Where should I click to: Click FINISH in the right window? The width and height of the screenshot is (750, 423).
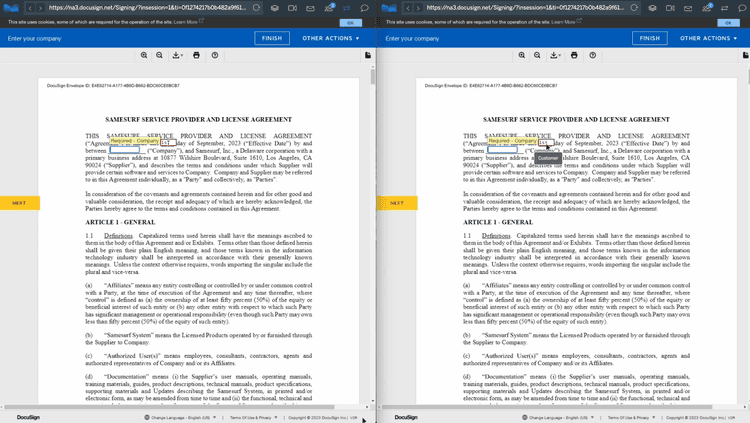pos(650,38)
